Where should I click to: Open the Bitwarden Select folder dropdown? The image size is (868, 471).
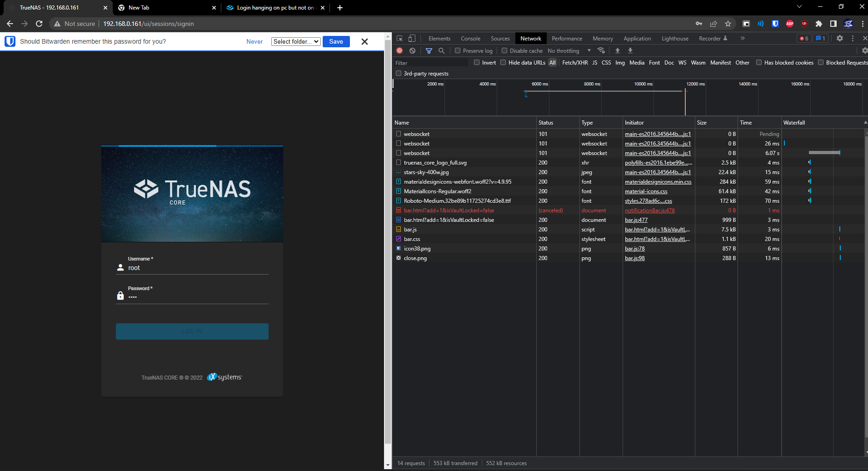pos(296,41)
